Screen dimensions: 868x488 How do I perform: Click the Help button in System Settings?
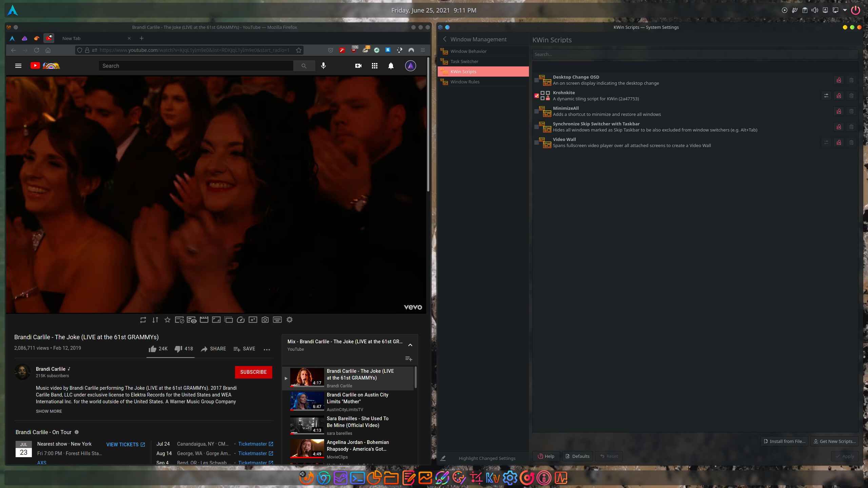(x=546, y=456)
